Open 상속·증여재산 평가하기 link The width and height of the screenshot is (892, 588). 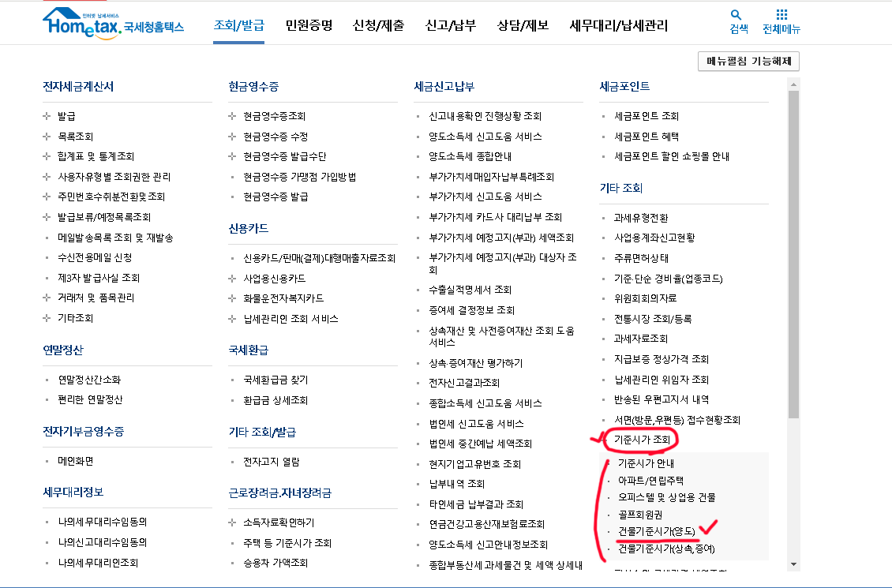pos(475,363)
